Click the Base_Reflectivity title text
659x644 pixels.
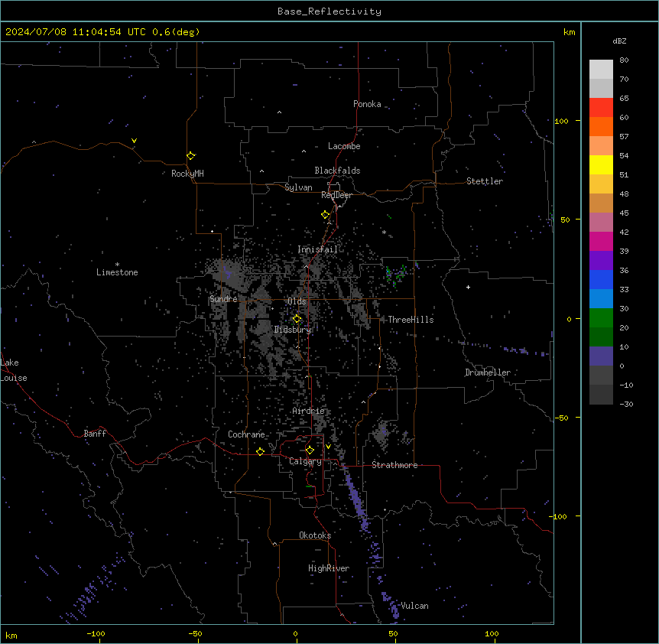click(329, 11)
